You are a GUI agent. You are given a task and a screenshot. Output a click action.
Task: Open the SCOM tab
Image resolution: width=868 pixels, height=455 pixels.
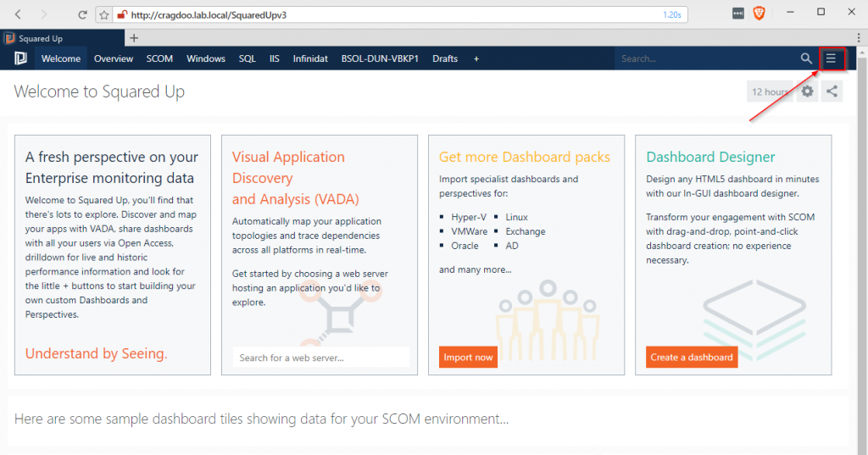(x=159, y=58)
